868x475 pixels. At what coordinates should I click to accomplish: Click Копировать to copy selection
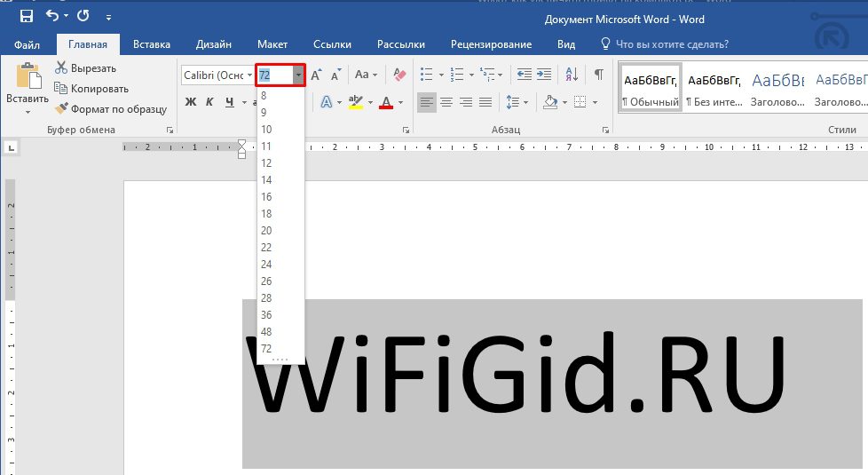coord(91,89)
